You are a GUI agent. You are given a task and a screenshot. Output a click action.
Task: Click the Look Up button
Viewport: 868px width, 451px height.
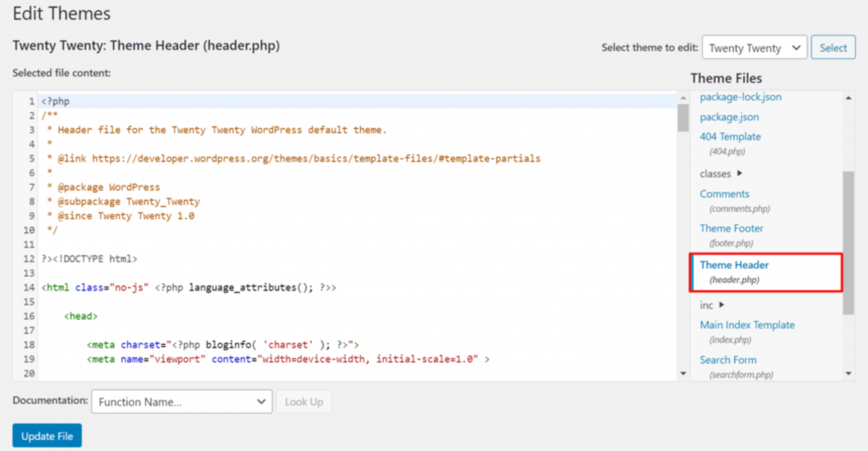[304, 402]
